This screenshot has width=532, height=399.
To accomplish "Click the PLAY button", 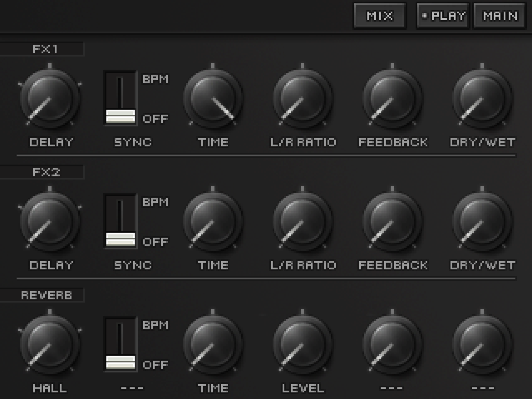I will 443,16.
